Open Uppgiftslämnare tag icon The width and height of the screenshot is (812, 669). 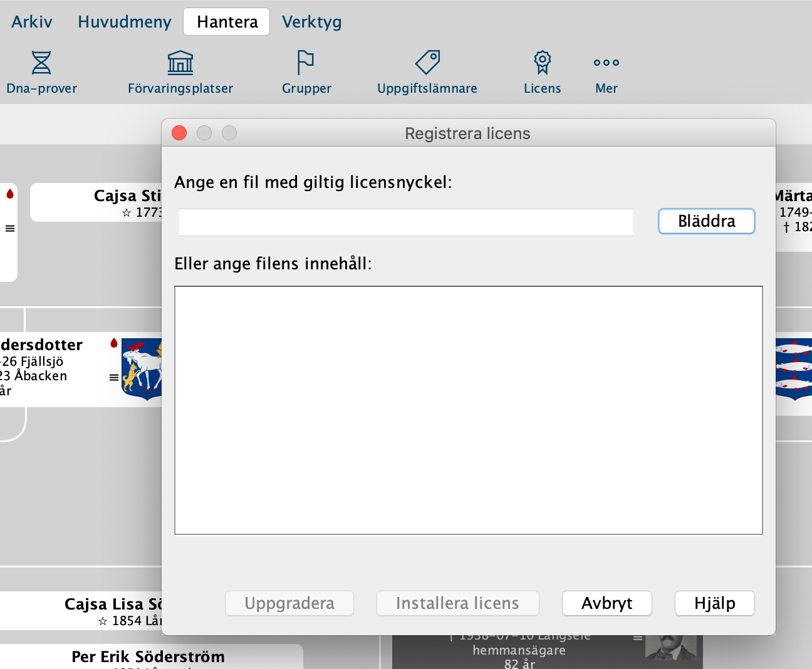coord(427,63)
